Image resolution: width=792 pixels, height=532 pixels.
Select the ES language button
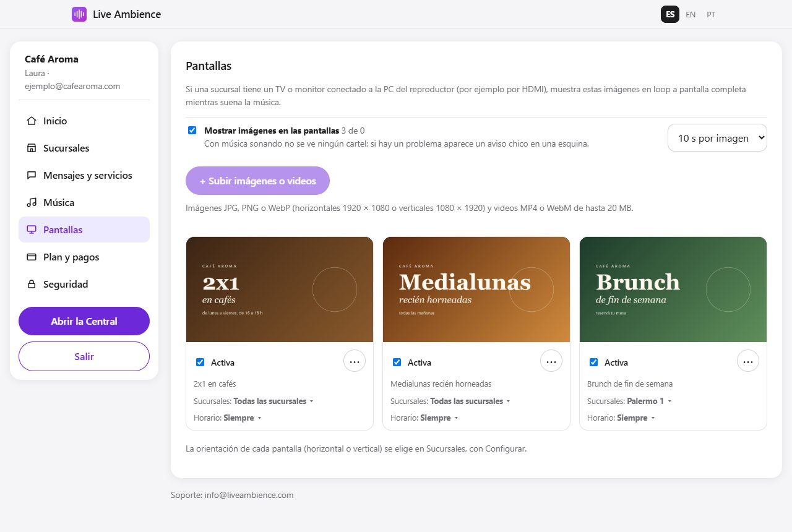670,14
